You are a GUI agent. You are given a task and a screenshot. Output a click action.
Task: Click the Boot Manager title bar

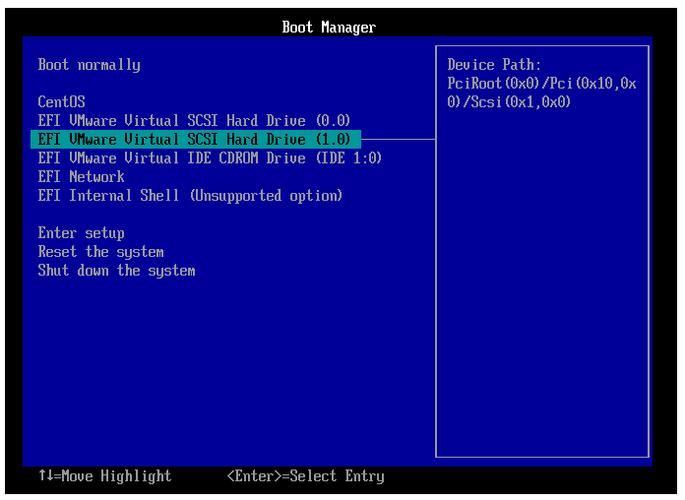329,27
